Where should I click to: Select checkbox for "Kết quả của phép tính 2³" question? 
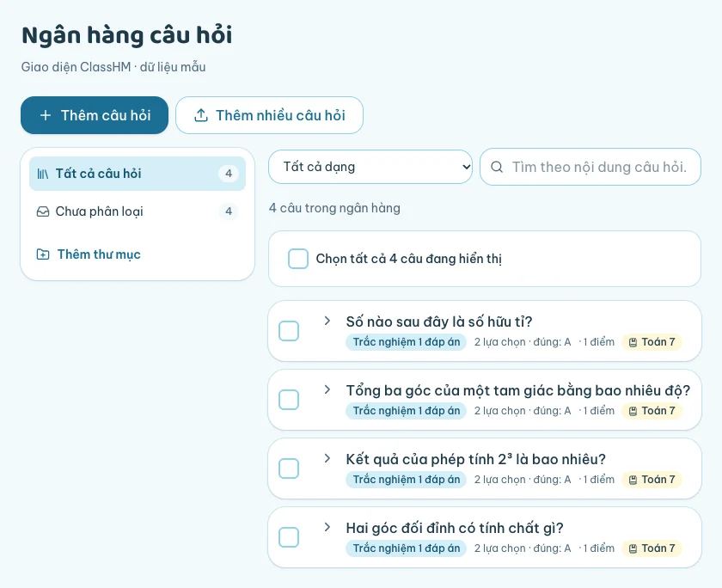(289, 469)
